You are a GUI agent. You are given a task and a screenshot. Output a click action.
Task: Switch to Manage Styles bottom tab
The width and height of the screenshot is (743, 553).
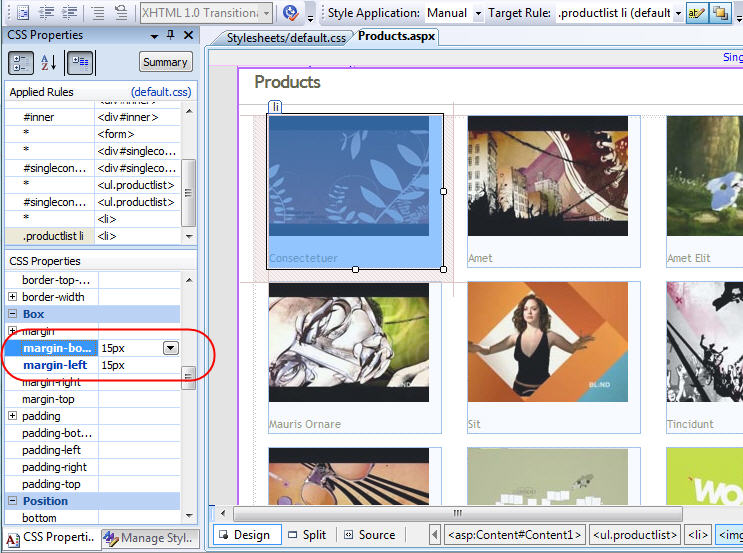148,538
